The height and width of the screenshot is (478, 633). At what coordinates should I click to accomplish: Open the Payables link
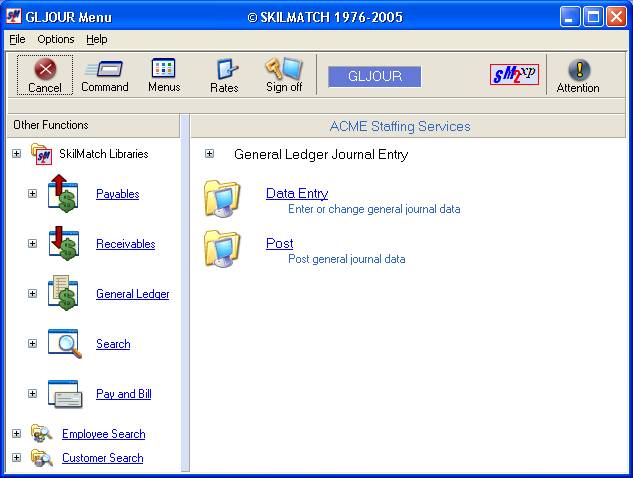point(117,194)
